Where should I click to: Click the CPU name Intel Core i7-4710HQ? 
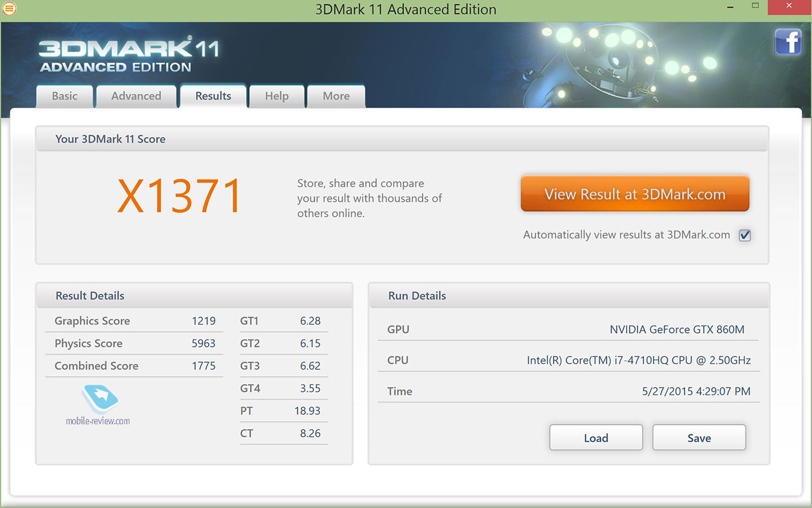(639, 360)
